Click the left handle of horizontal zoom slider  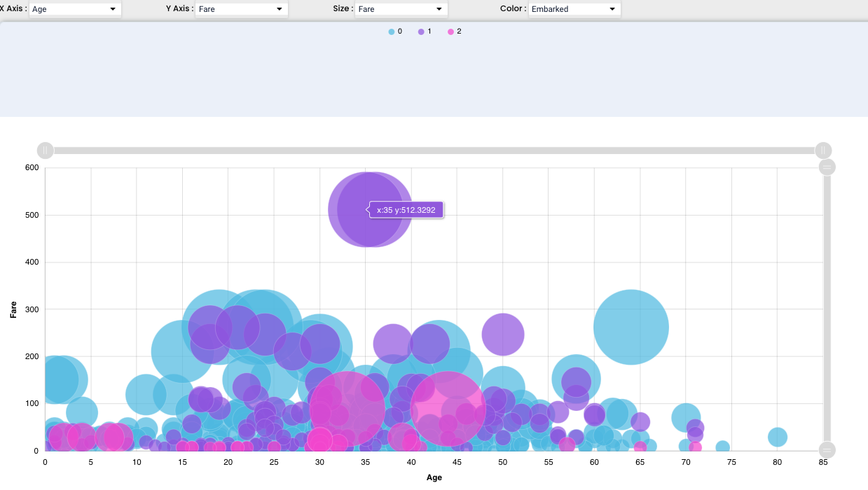(45, 150)
